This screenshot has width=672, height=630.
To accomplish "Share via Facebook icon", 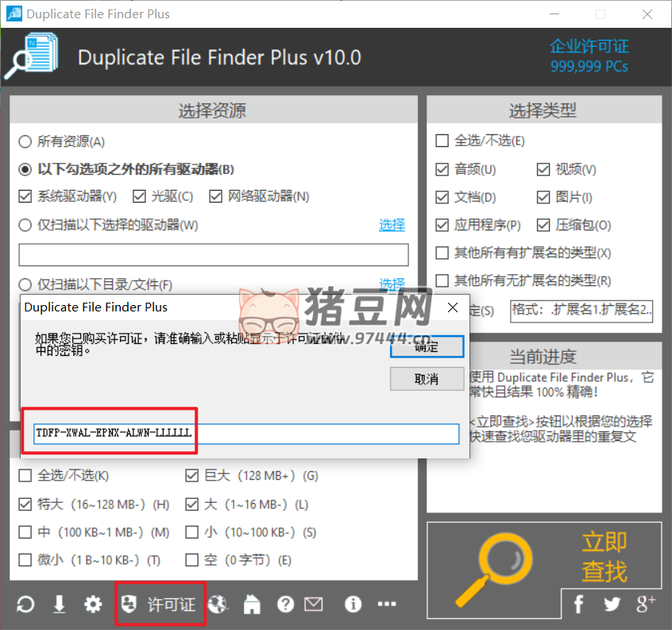I will click(x=578, y=605).
